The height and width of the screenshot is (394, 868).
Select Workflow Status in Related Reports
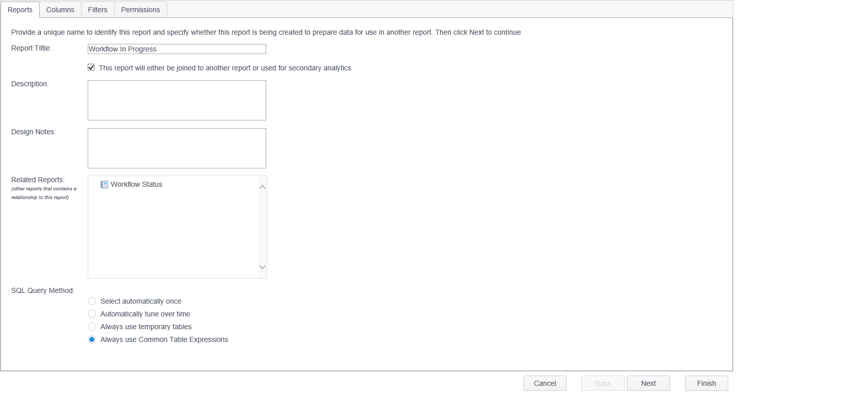pyautogui.click(x=137, y=184)
